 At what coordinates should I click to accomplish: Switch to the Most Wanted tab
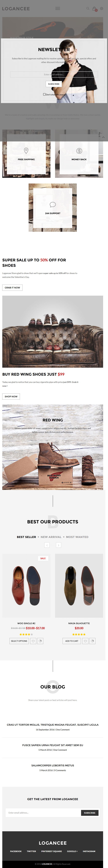(77, 537)
